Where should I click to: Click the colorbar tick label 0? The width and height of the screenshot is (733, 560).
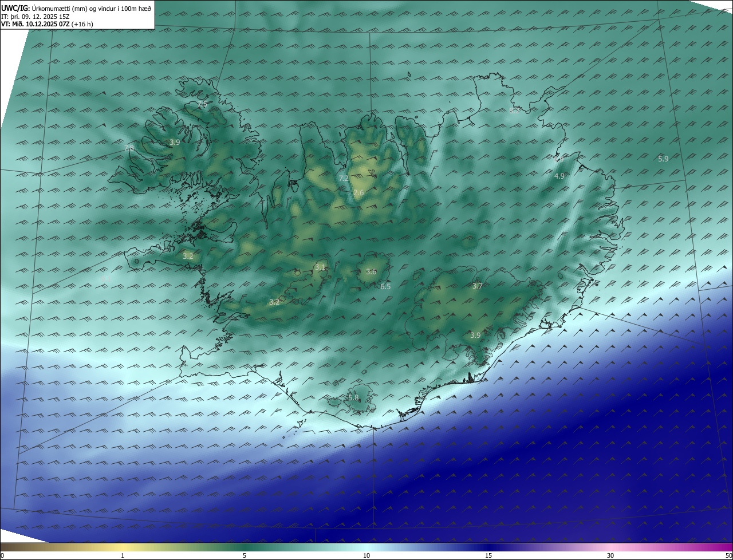(2, 555)
